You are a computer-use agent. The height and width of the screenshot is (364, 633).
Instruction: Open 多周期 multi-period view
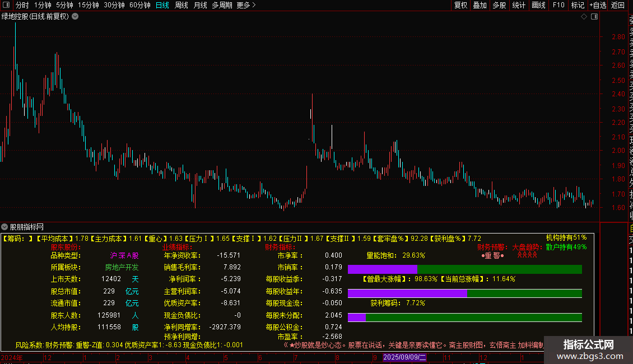tap(222, 5)
